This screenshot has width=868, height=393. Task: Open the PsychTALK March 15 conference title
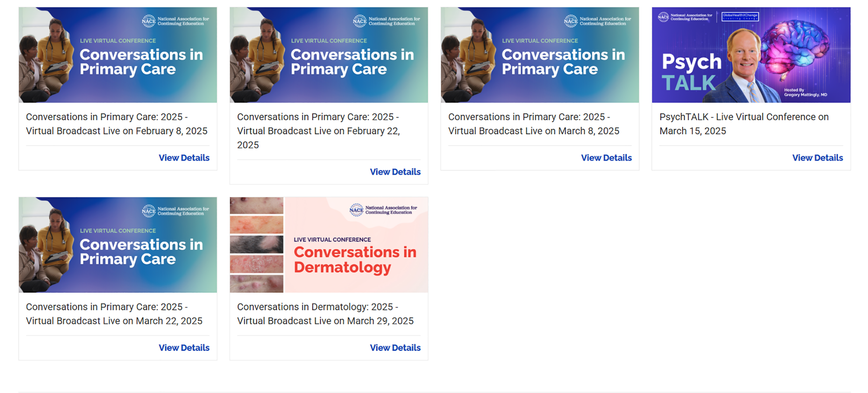(744, 124)
